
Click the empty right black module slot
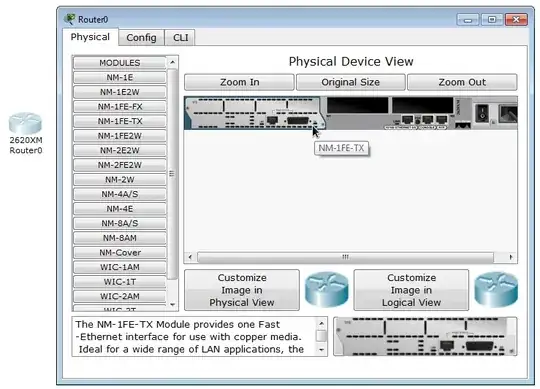tap(423, 105)
